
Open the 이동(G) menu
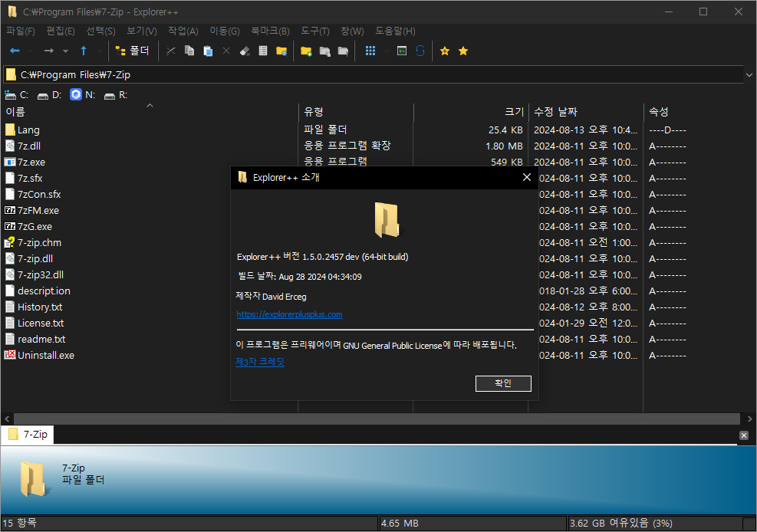[225, 31]
